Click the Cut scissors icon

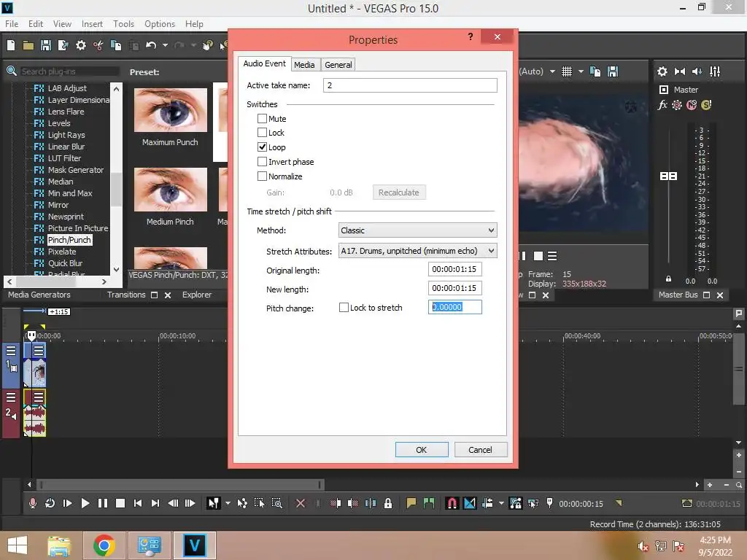pyautogui.click(x=98, y=45)
